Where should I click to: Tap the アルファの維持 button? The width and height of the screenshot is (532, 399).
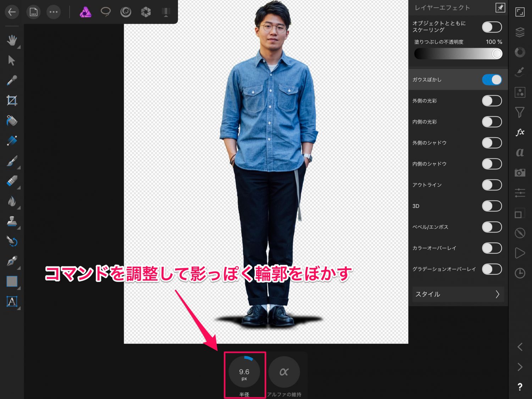point(284,372)
